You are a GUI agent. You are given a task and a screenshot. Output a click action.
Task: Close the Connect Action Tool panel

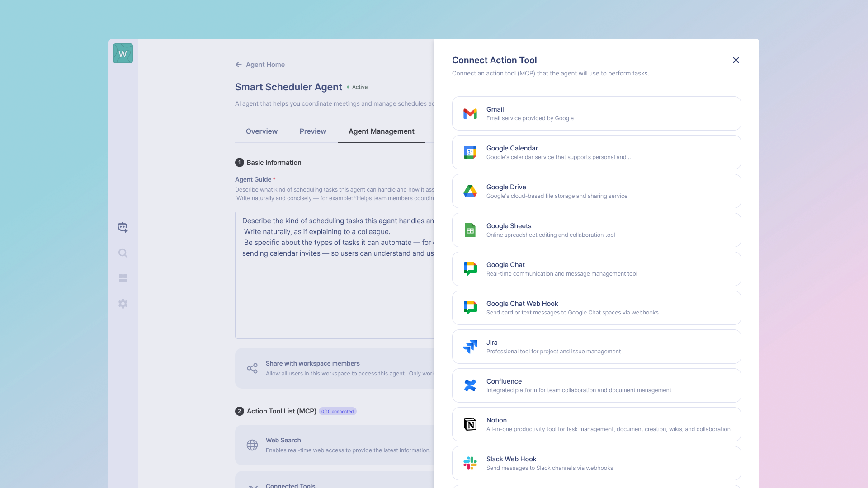(736, 60)
